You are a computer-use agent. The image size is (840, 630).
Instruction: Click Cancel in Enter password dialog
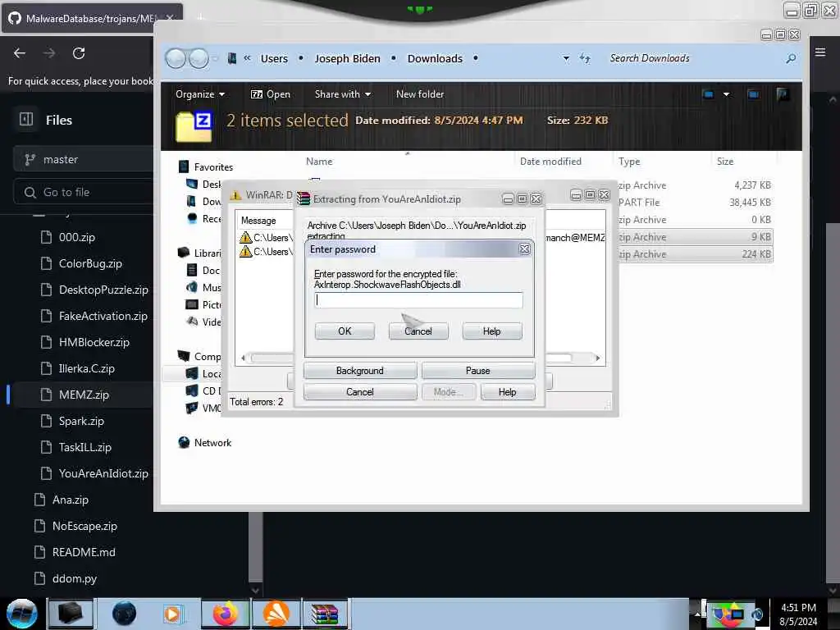[418, 331]
